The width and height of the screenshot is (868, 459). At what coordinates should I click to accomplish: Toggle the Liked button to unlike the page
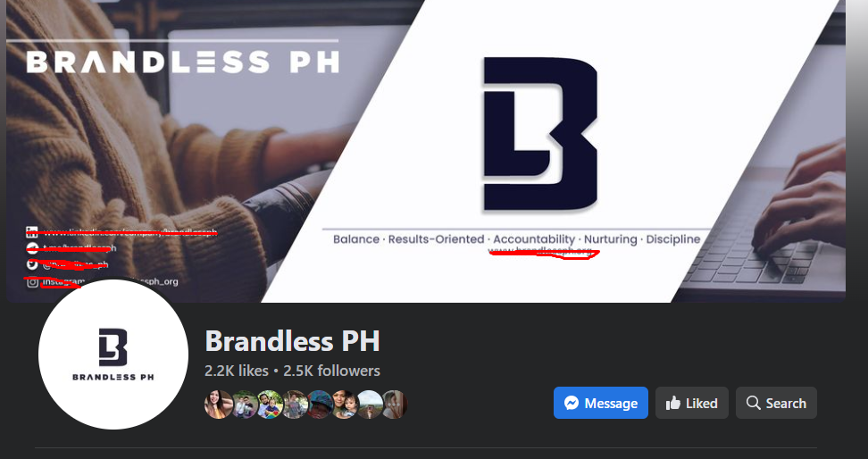[x=692, y=403]
